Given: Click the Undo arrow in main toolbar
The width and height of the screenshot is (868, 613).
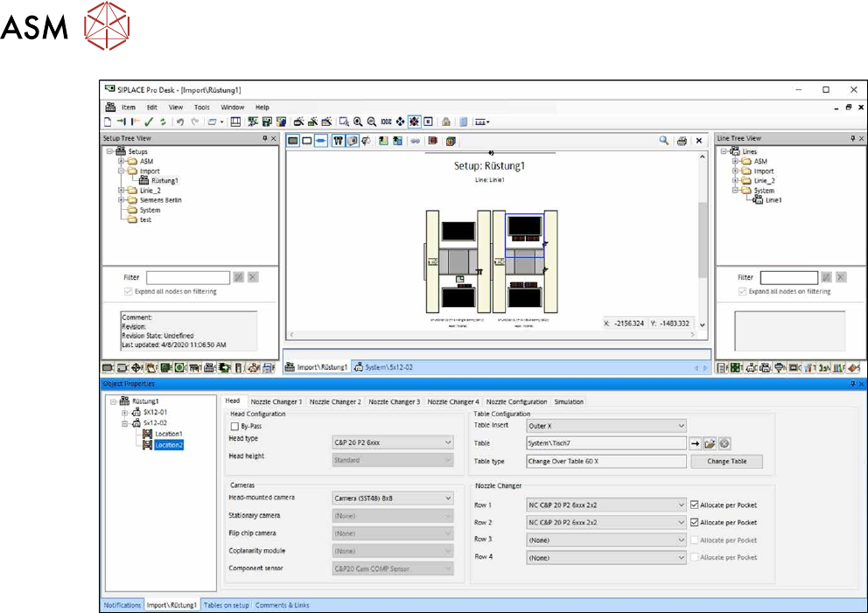Looking at the screenshot, I should pos(179,122).
